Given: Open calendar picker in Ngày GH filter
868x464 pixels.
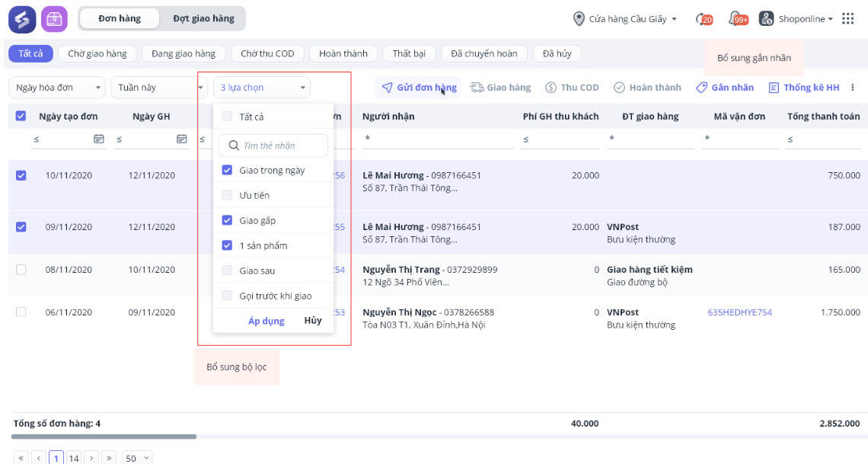Looking at the screenshot, I should pos(181,139).
